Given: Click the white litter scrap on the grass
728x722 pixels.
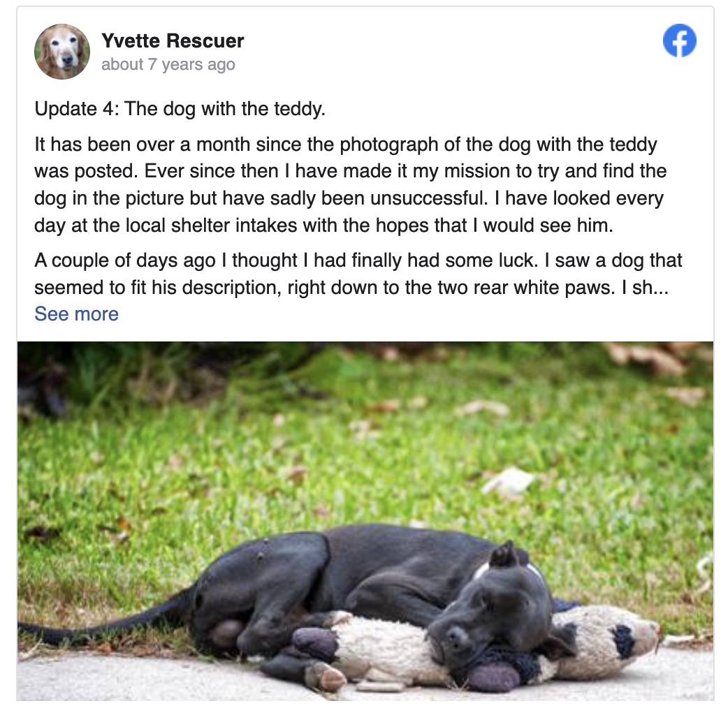Looking at the screenshot, I should (x=507, y=481).
